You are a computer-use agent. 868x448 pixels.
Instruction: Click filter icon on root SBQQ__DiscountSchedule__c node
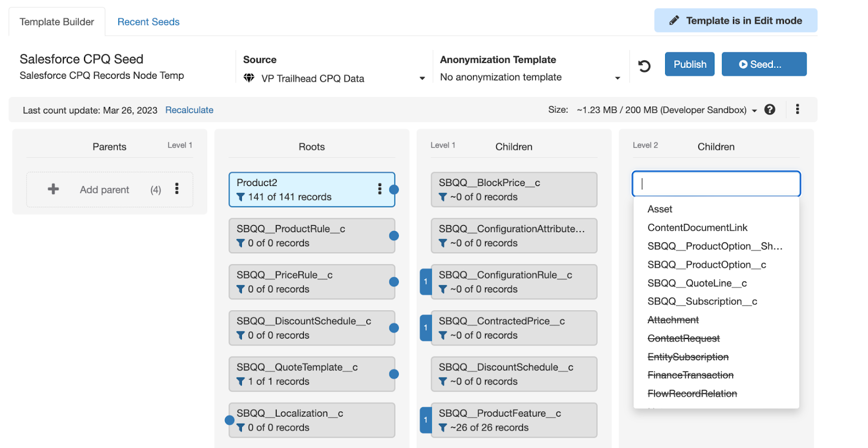pos(241,335)
